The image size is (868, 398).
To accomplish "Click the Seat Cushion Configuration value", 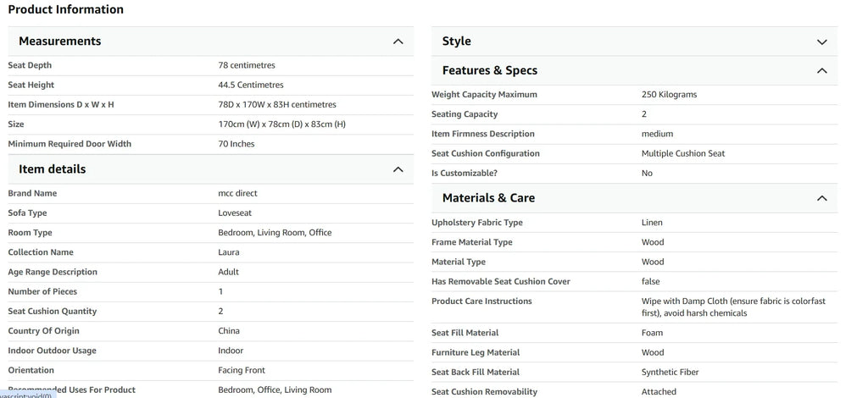I will click(x=683, y=153).
